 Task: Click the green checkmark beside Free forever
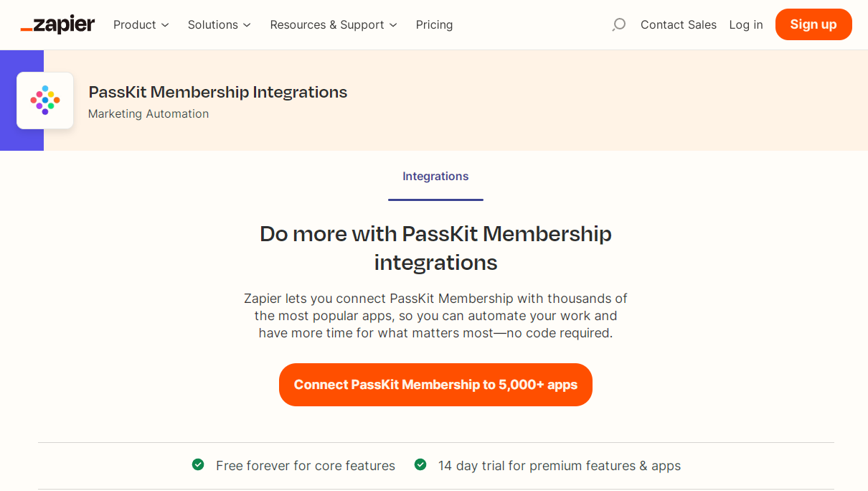(198, 465)
